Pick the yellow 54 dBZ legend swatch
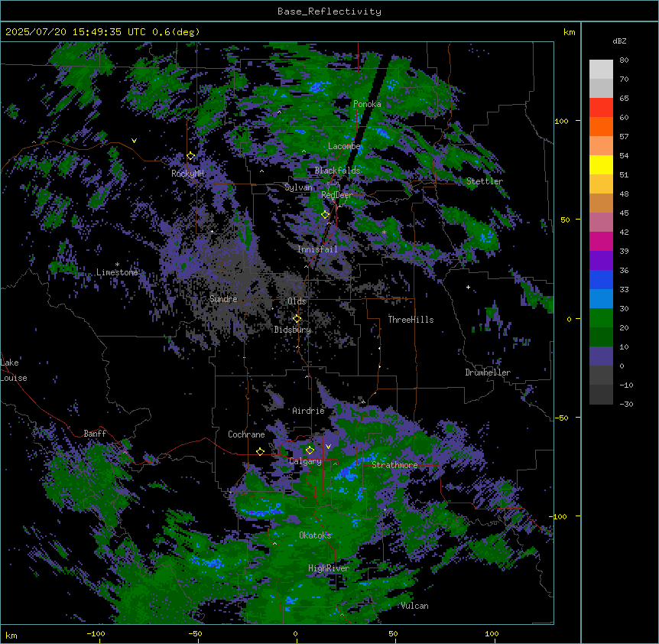The image size is (659, 644). pos(601,164)
